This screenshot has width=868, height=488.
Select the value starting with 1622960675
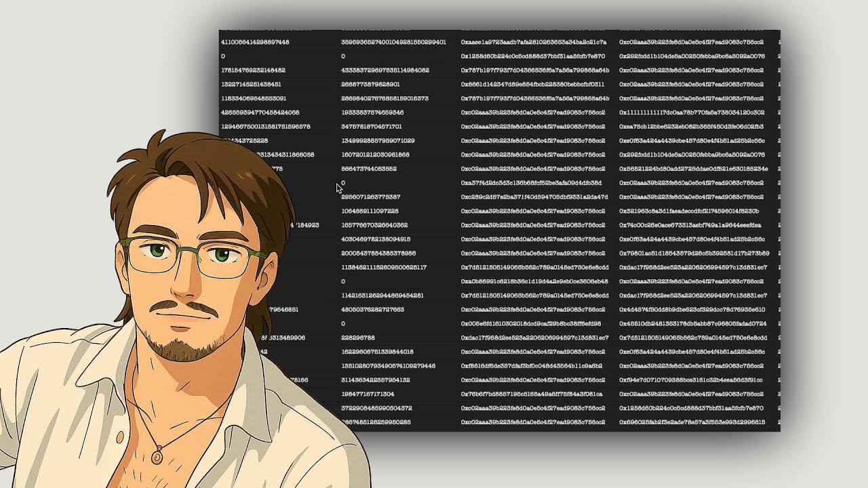(377, 352)
